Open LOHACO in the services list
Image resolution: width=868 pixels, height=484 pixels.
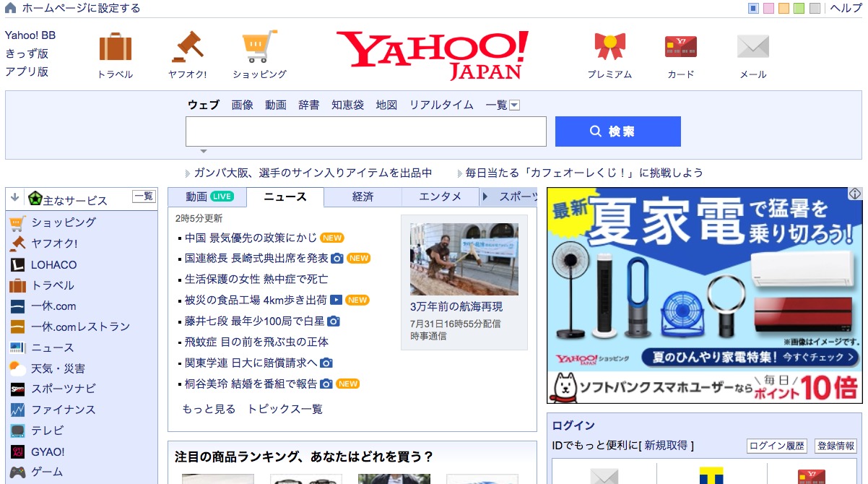click(53, 264)
